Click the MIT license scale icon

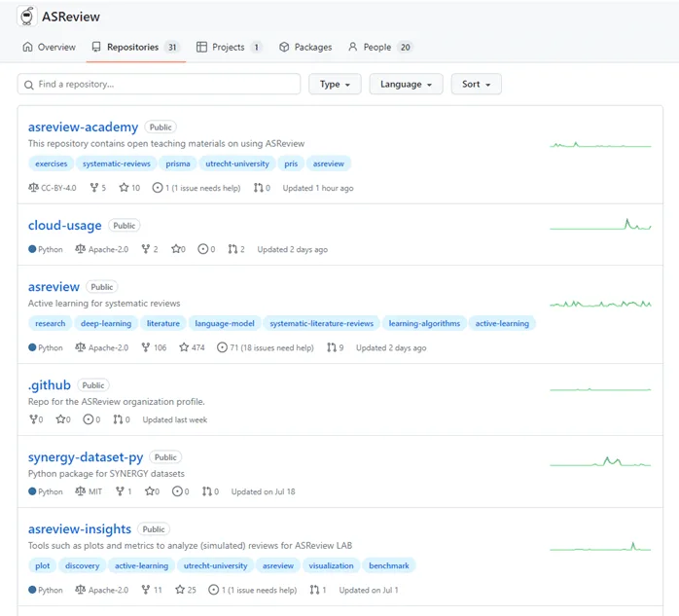80,491
